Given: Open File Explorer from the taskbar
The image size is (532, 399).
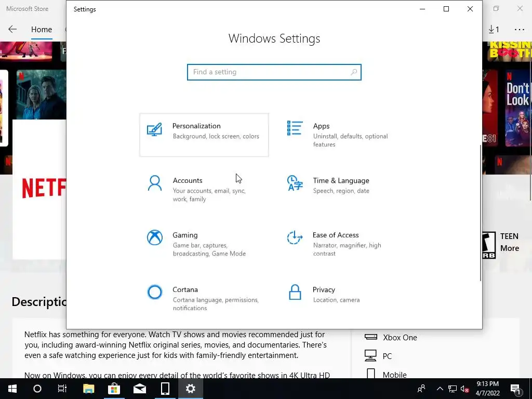Looking at the screenshot, I should click(88, 389).
